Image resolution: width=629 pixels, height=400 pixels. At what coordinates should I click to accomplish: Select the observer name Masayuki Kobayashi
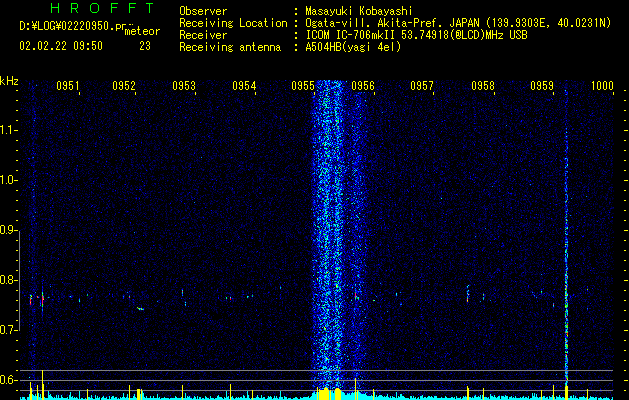tap(359, 11)
